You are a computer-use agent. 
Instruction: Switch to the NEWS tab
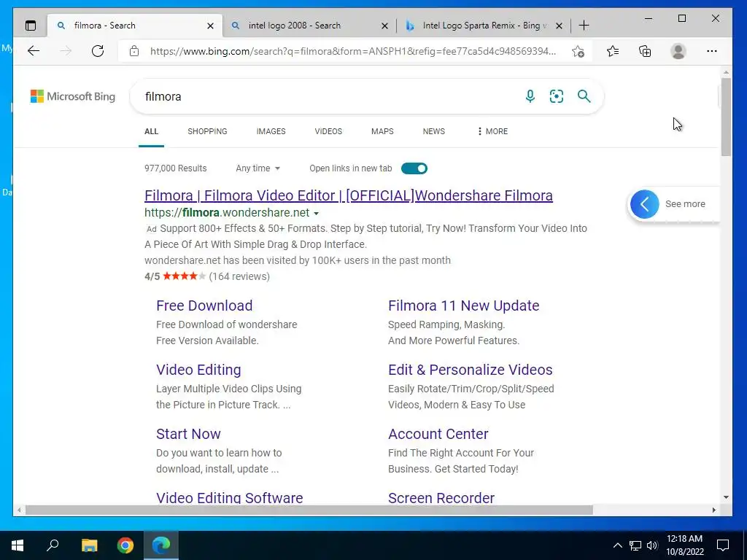click(433, 131)
